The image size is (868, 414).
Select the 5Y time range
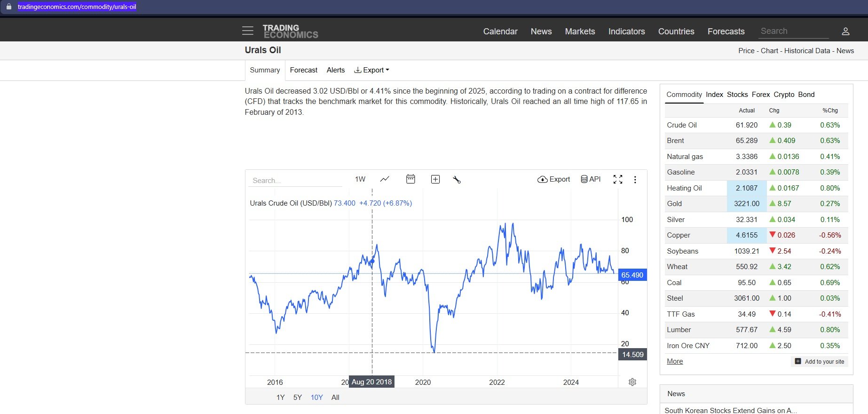[297, 398]
